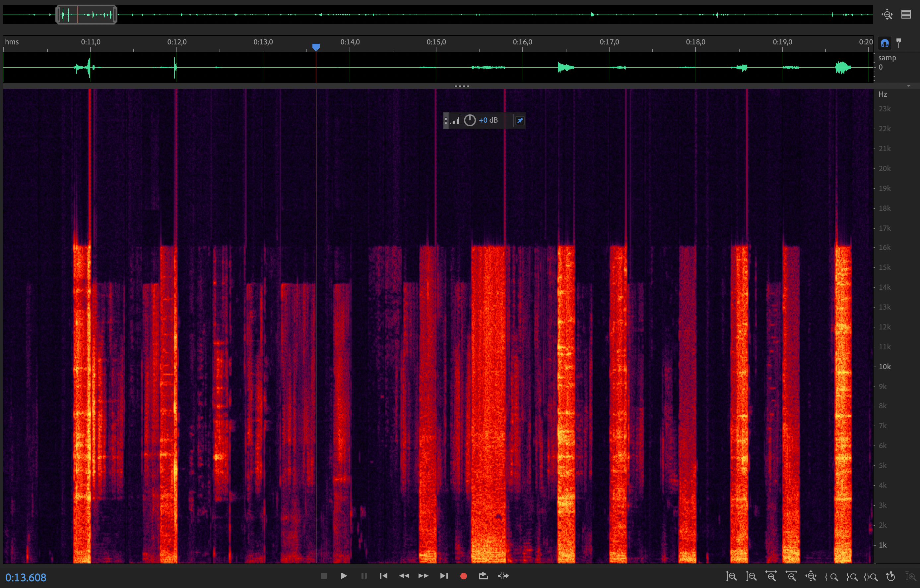The height and width of the screenshot is (588, 920).
Task: Click the Play button in transport
Action: pos(344,576)
